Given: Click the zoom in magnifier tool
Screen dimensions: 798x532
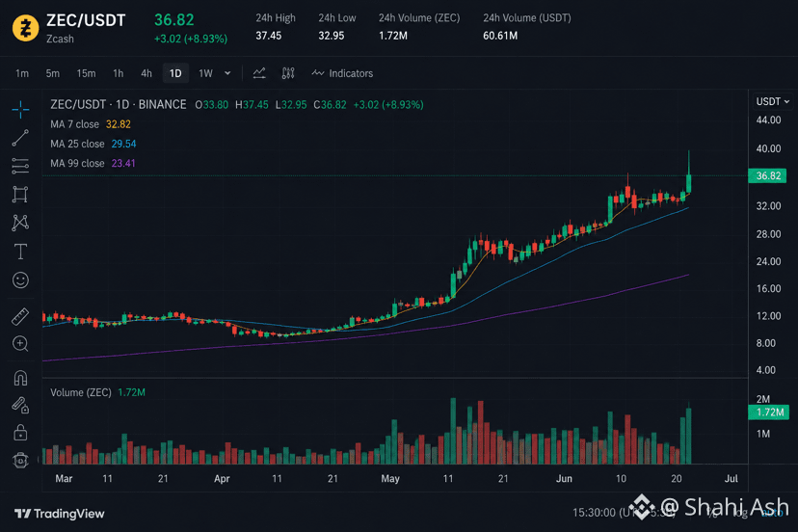Looking at the screenshot, I should pyautogui.click(x=20, y=344).
